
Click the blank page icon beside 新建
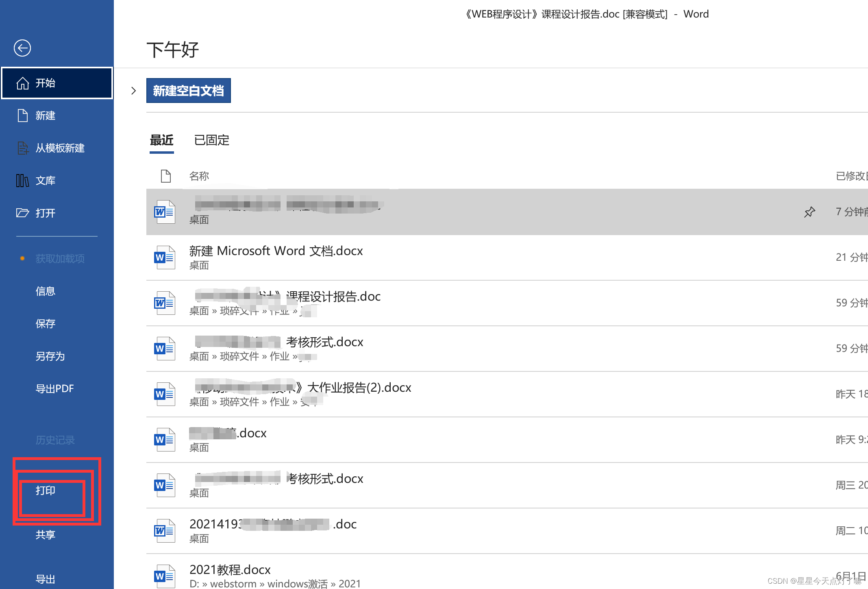pyautogui.click(x=22, y=116)
